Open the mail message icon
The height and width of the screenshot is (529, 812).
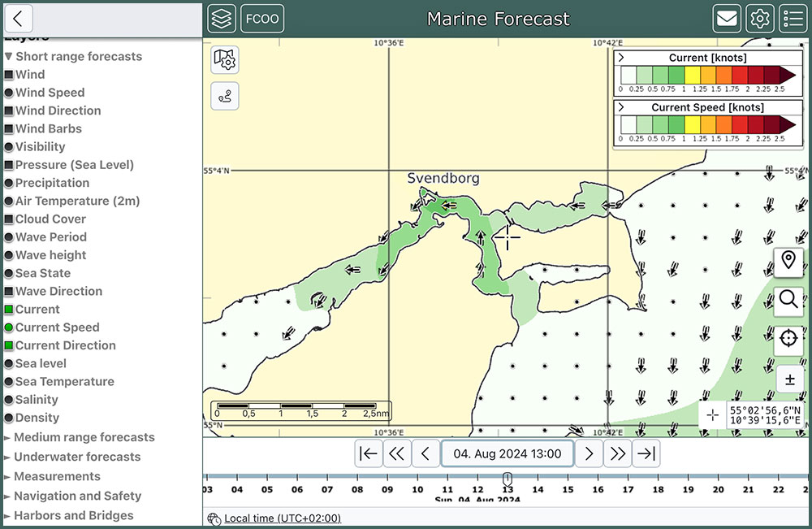point(727,19)
